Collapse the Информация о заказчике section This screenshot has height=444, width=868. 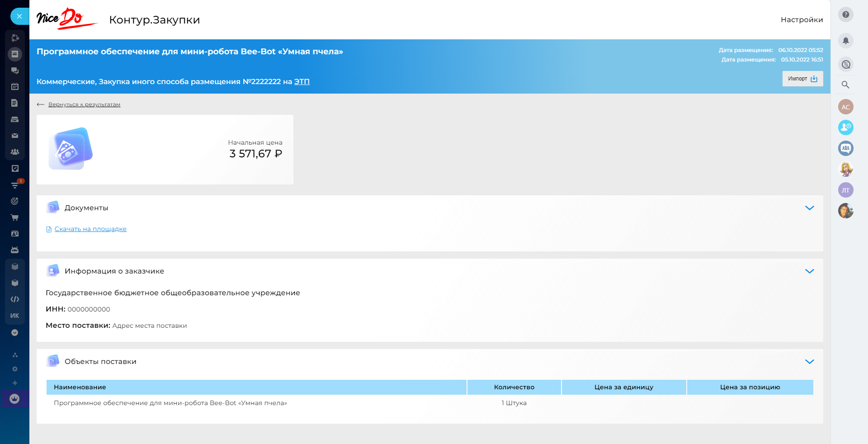[x=809, y=271]
